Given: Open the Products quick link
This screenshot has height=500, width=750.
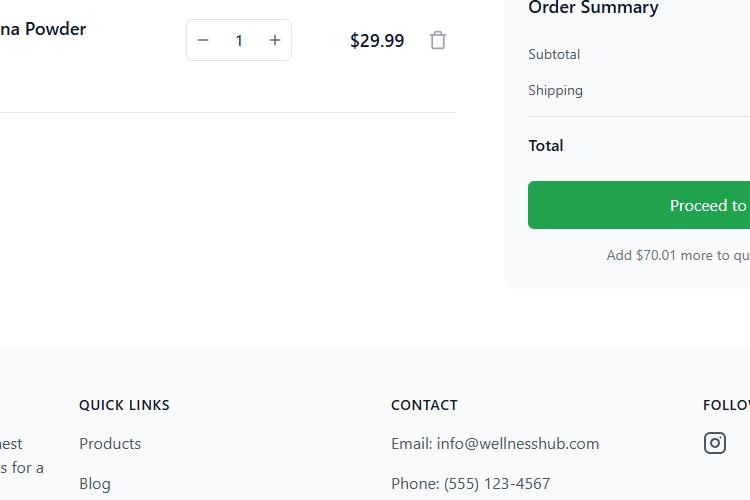Looking at the screenshot, I should pos(110,444).
